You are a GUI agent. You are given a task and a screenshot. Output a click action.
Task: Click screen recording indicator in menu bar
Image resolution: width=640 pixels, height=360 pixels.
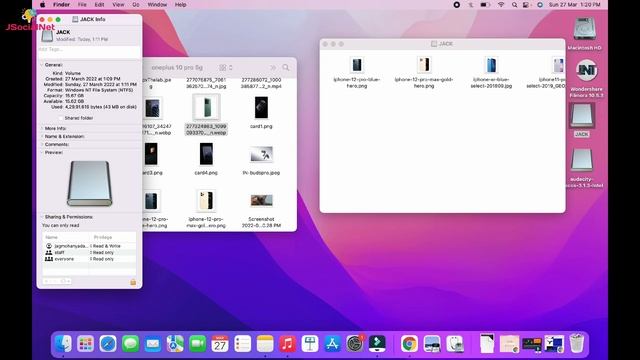point(456,5)
